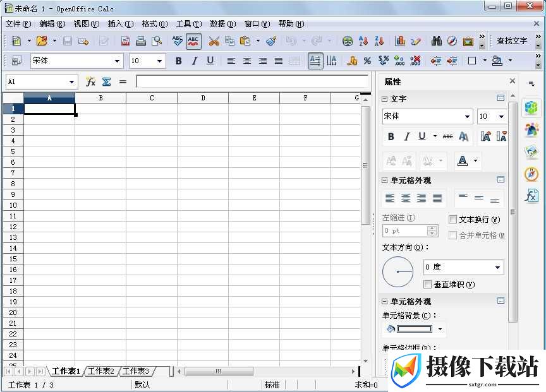Jump to the last sheet navigation button

(x=40, y=371)
